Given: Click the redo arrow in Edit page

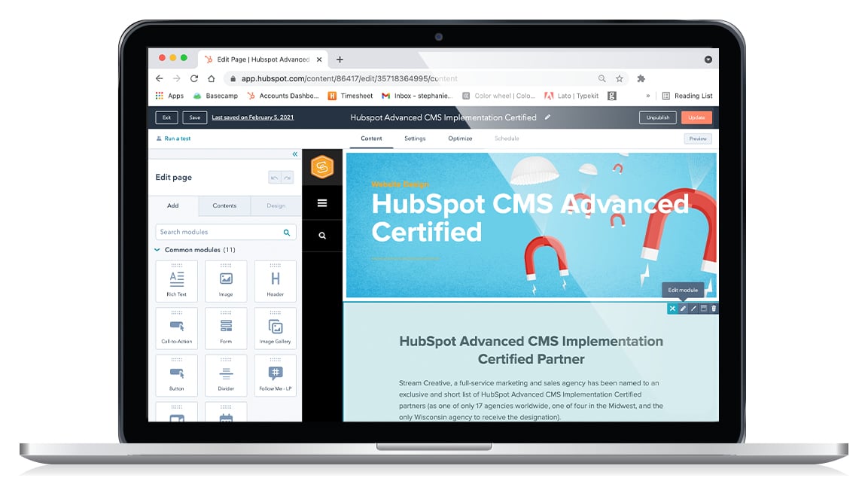Looking at the screenshot, I should pyautogui.click(x=288, y=178).
